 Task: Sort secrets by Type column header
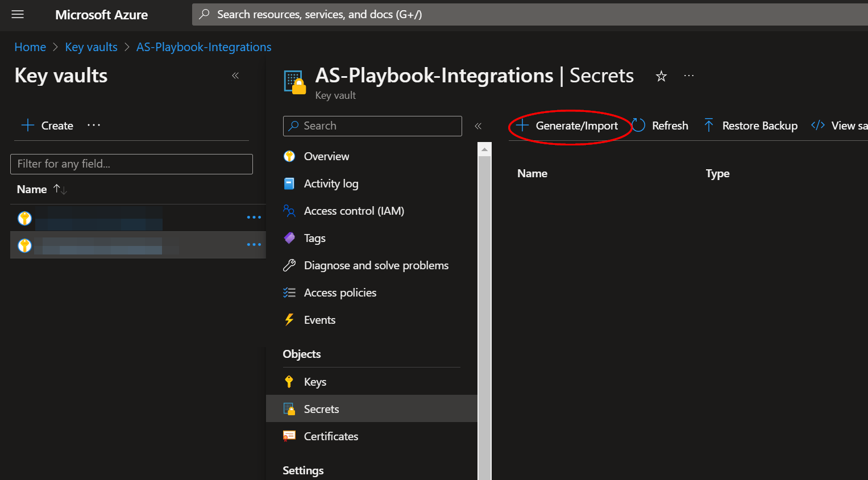717,173
